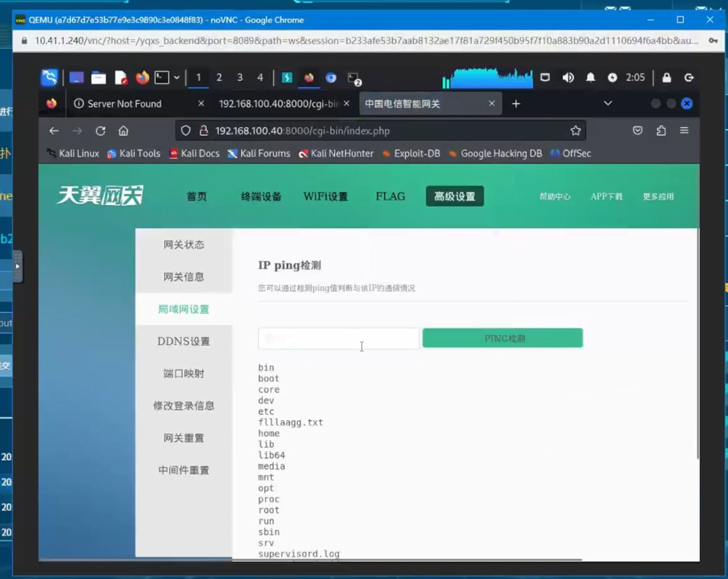Screen dimensions: 728x579
Task: Open the Pocket save icon
Action: tap(638, 131)
